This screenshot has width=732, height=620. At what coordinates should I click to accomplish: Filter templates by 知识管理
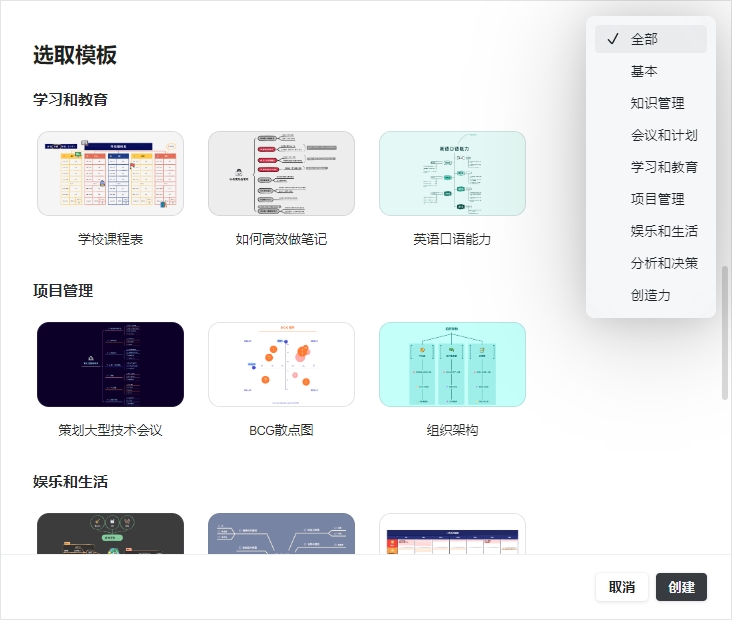650,103
